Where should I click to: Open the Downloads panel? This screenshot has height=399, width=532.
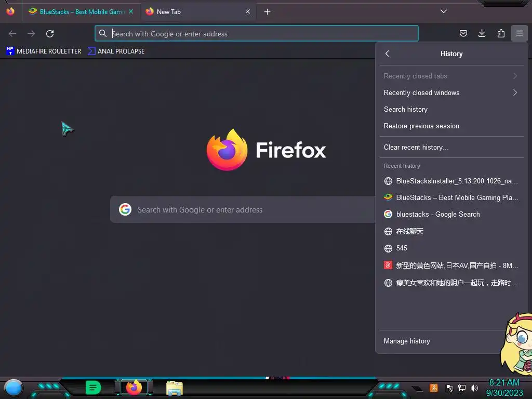click(x=482, y=33)
